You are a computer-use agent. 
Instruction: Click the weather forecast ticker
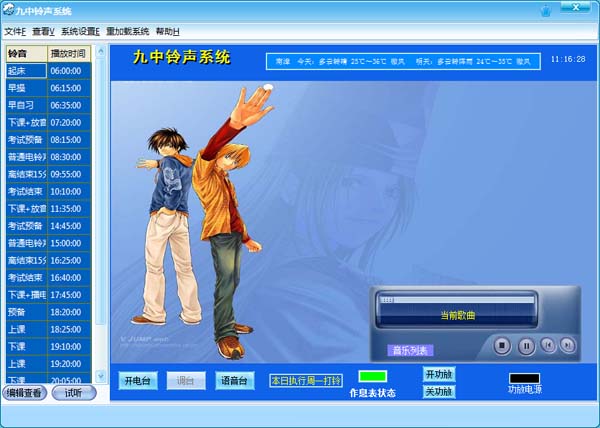click(x=403, y=62)
